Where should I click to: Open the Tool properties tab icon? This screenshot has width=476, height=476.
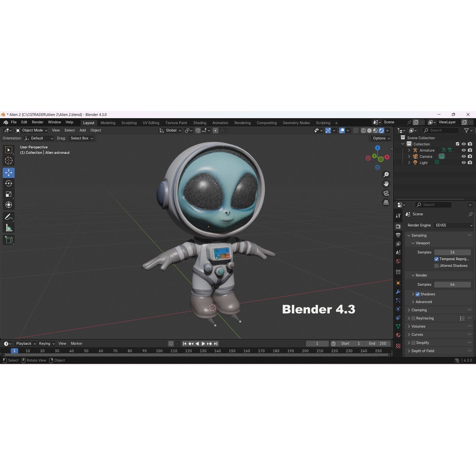(398, 216)
